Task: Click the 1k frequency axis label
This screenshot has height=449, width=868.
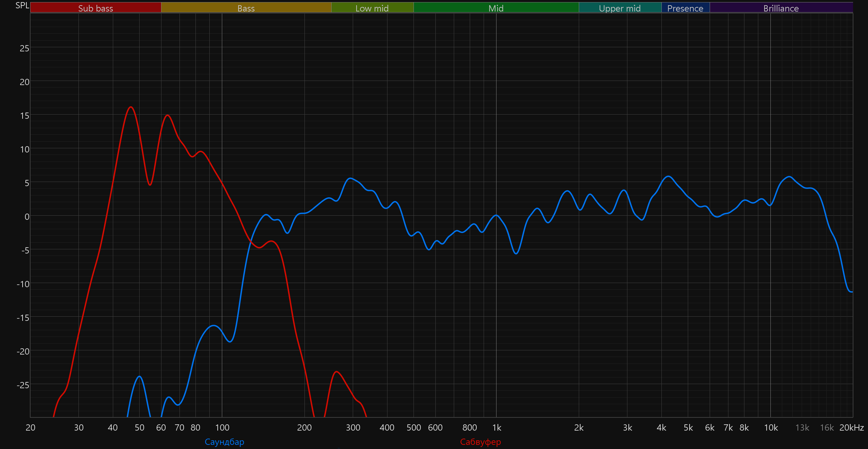Action: [x=496, y=427]
